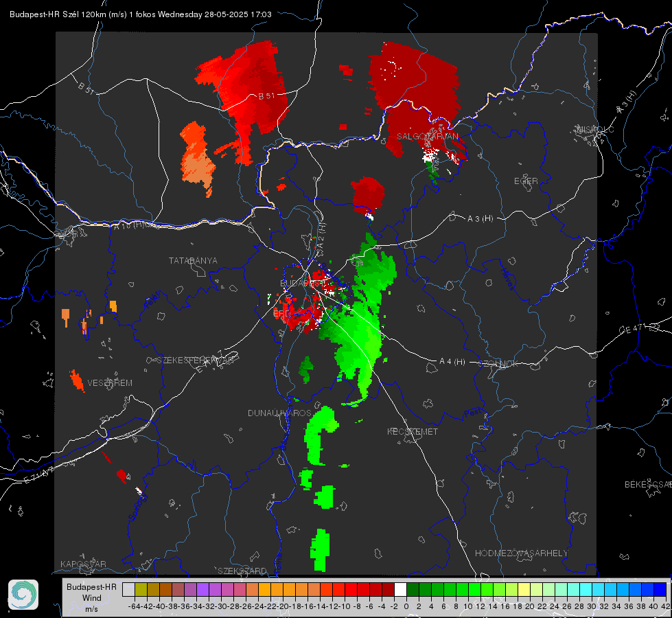The height and width of the screenshot is (618, 672).
Task: Choose the olive swatch between -64 and -42
Action: 141,589
